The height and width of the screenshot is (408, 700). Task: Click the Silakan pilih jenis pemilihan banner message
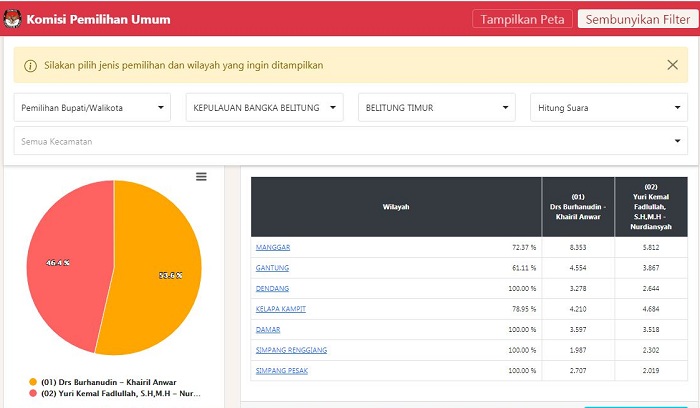183,65
